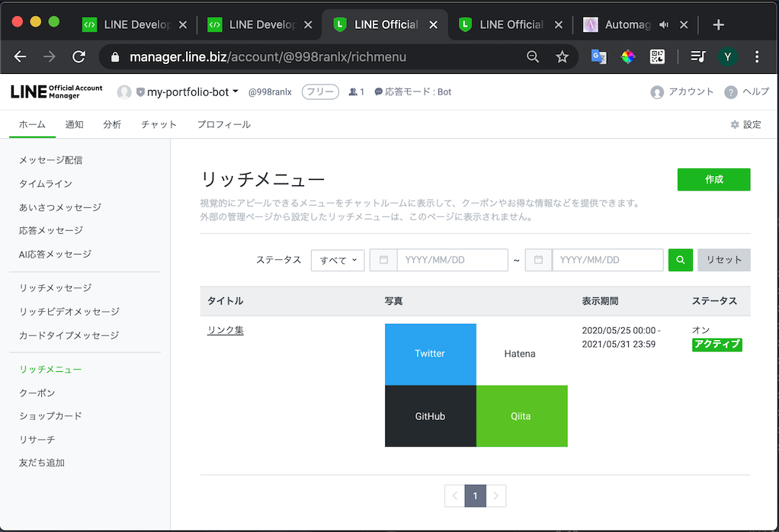
Task: Open 応答メッセージ in sidebar
Action: point(50,230)
